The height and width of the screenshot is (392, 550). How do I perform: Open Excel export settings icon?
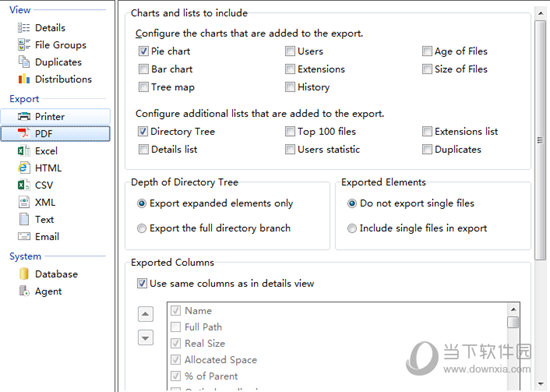(x=24, y=151)
